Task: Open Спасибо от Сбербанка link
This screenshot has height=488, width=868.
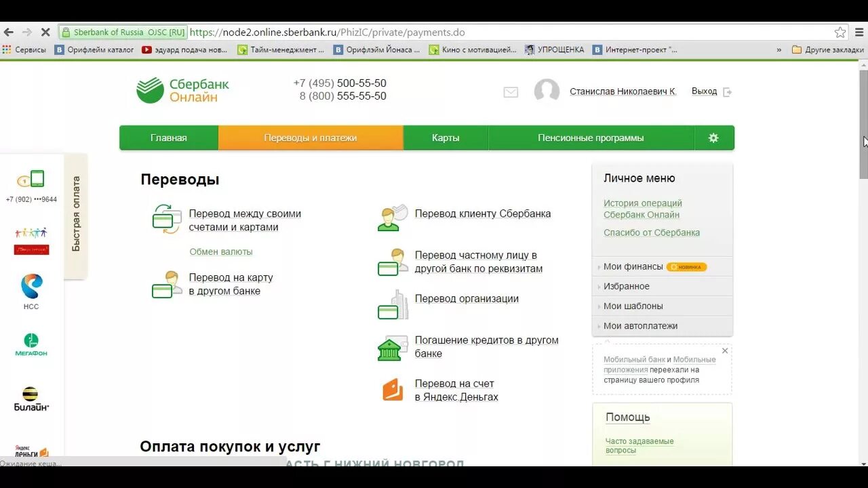Action: [x=652, y=232]
